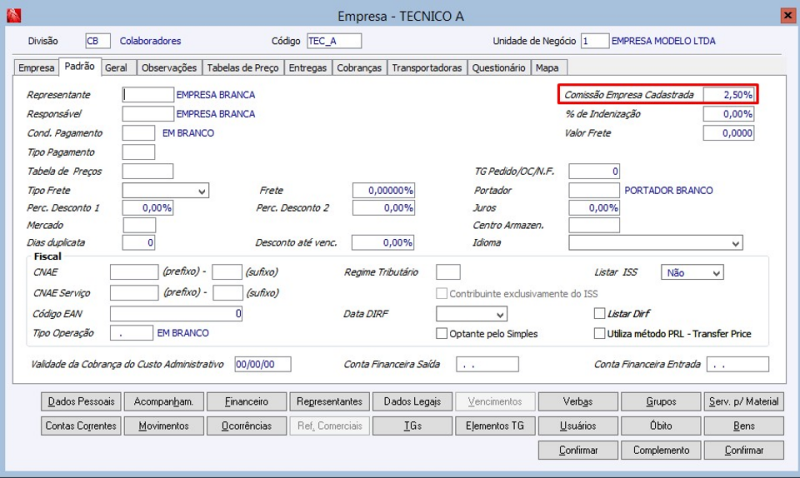Click the Juros percentage field
This screenshot has width=800, height=478.
594,208
